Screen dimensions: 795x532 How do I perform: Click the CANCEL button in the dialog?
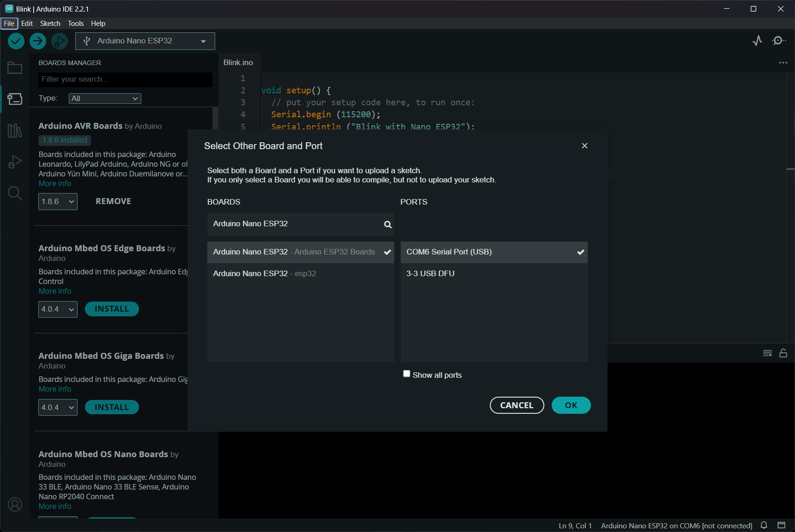pyautogui.click(x=517, y=405)
